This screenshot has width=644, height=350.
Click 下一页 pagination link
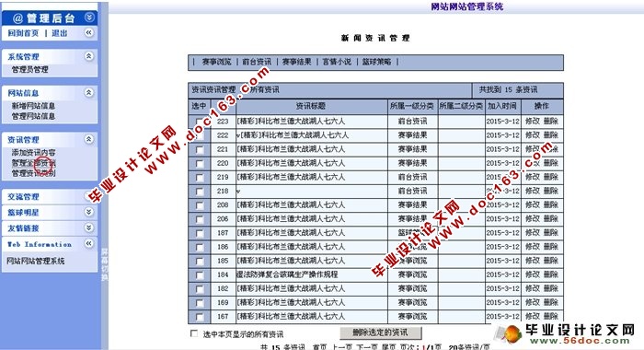tap(367, 347)
